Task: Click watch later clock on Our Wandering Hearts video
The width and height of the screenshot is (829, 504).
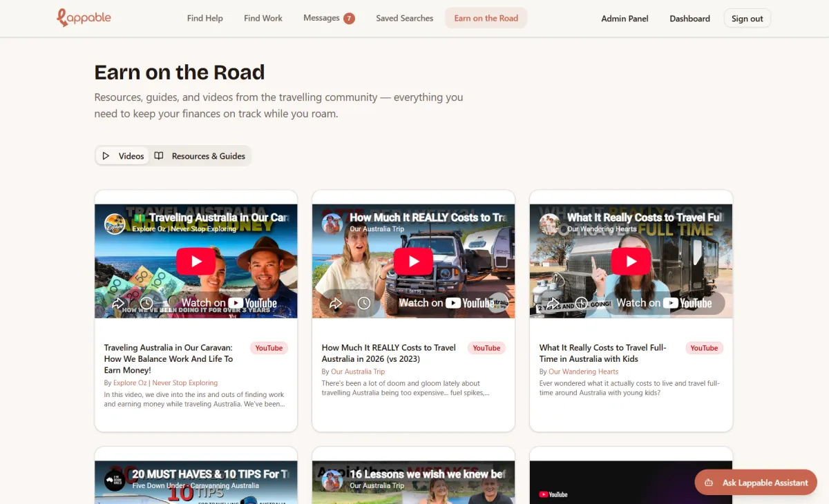Action: coord(582,303)
